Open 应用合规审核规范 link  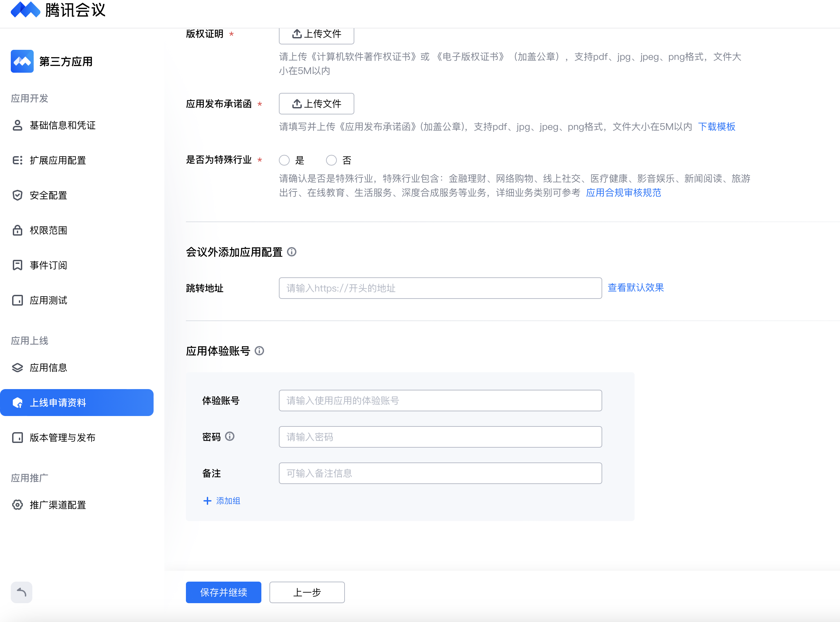point(623,193)
